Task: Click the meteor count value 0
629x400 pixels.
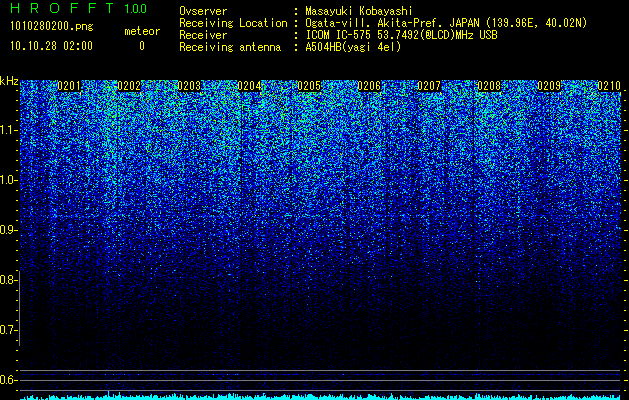Action: (142, 46)
